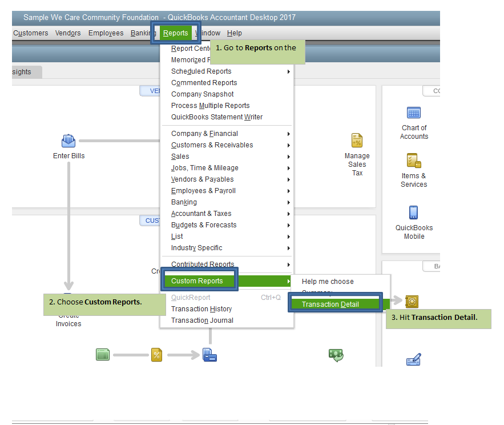Switch to the Insights tab

click(x=27, y=72)
